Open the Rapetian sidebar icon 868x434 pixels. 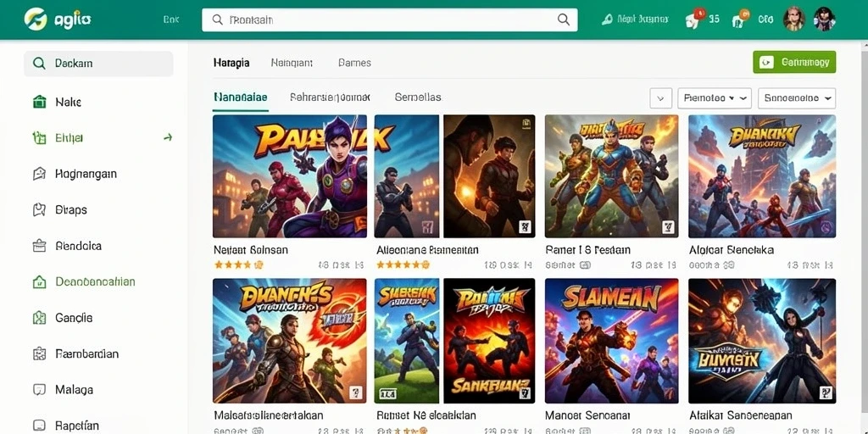click(39, 426)
